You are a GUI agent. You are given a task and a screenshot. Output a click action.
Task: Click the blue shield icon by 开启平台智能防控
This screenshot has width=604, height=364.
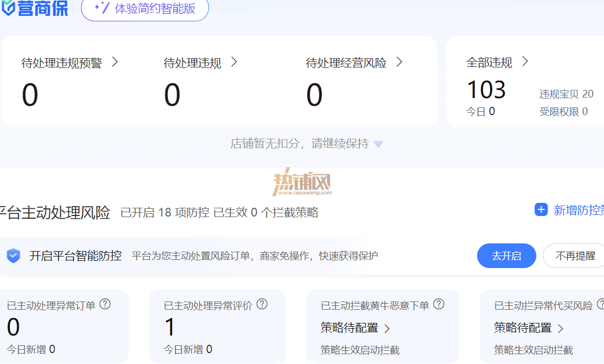14,256
